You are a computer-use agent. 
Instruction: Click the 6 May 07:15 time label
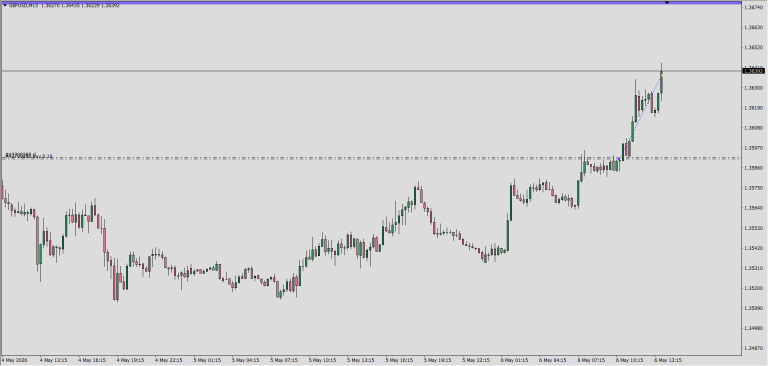tap(592, 360)
